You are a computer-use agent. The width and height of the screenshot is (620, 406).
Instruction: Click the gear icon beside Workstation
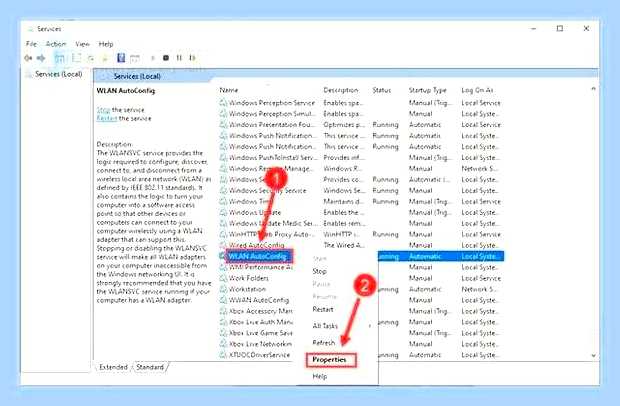coord(223,289)
